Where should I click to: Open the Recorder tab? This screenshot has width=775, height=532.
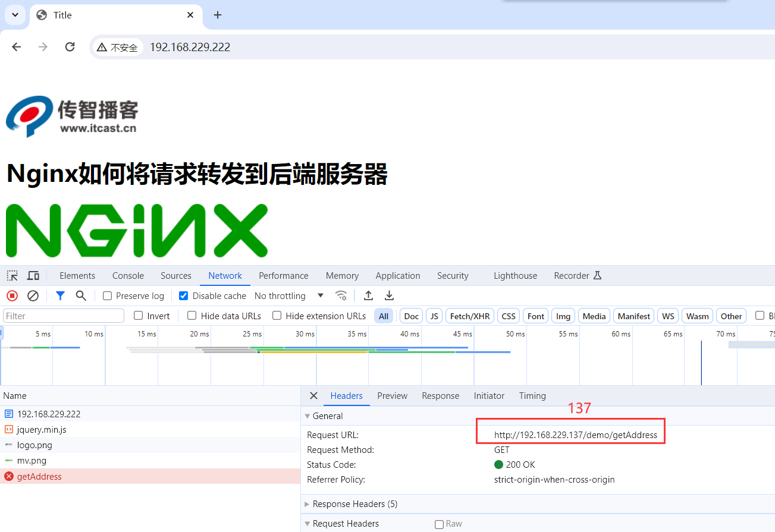tap(578, 276)
